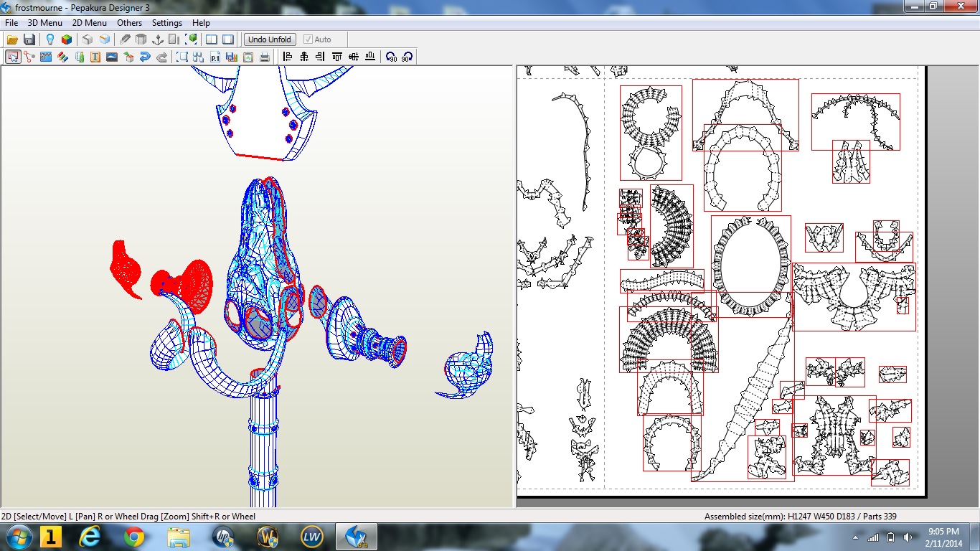
Task: Show hidden system tray icons arrow
Action: [x=855, y=537]
